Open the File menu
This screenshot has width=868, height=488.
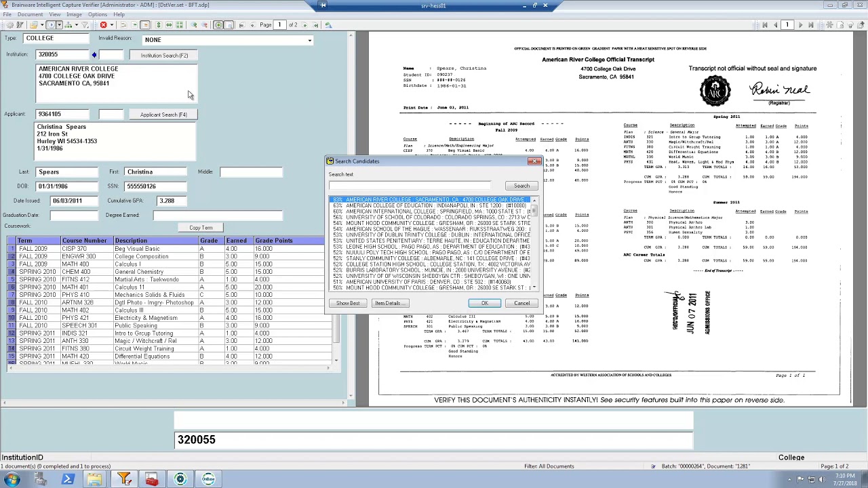(x=7, y=14)
